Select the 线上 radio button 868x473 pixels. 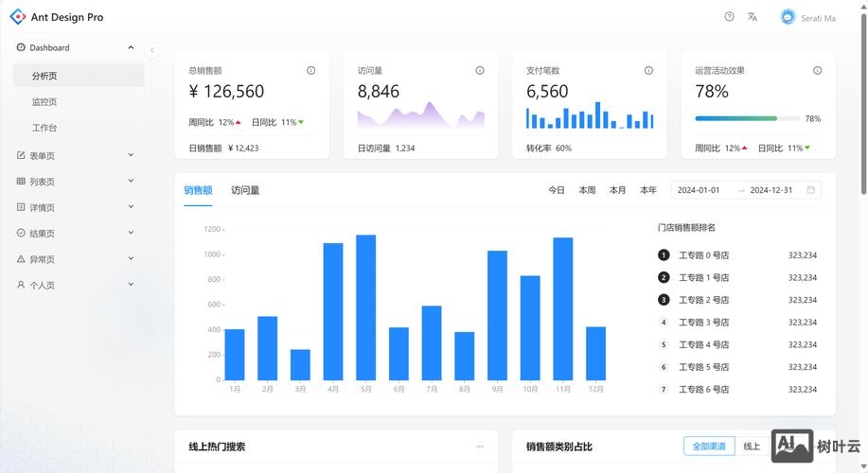pyautogui.click(x=752, y=446)
